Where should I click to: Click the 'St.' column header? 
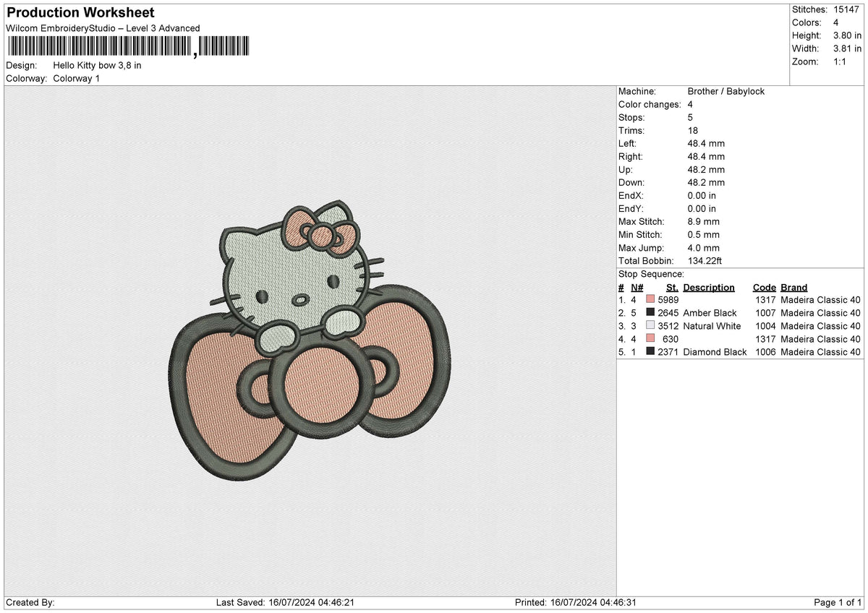click(672, 288)
